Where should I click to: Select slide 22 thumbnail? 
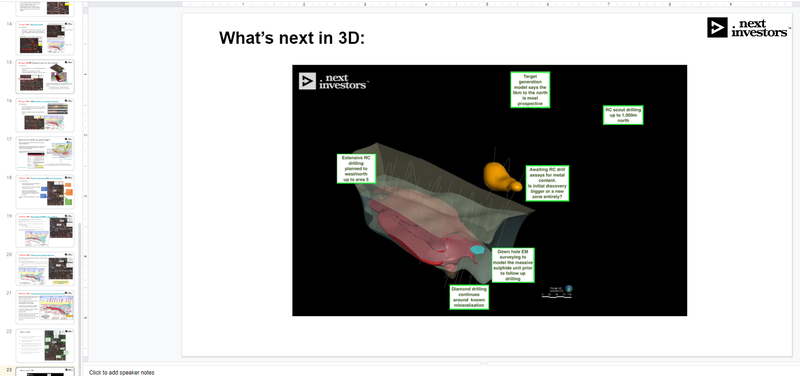45,345
